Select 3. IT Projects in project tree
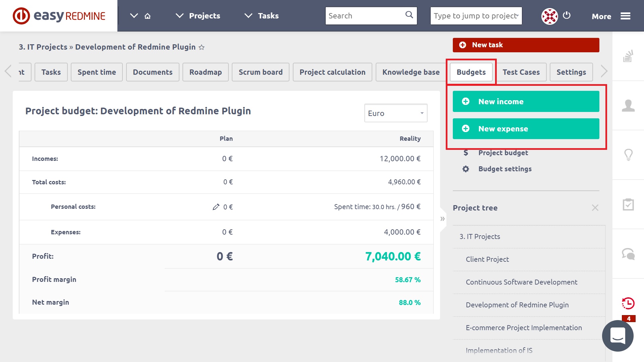This screenshot has height=362, width=644. (480, 237)
